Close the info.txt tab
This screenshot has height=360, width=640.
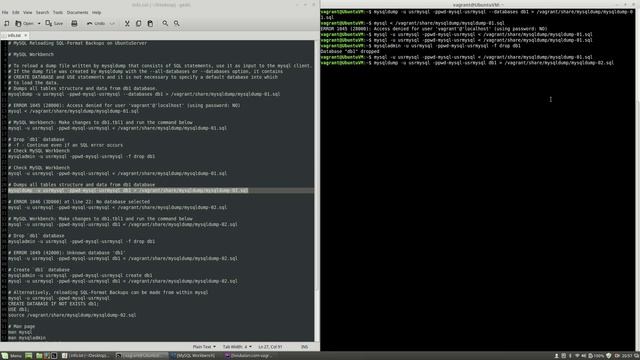tap(26, 36)
